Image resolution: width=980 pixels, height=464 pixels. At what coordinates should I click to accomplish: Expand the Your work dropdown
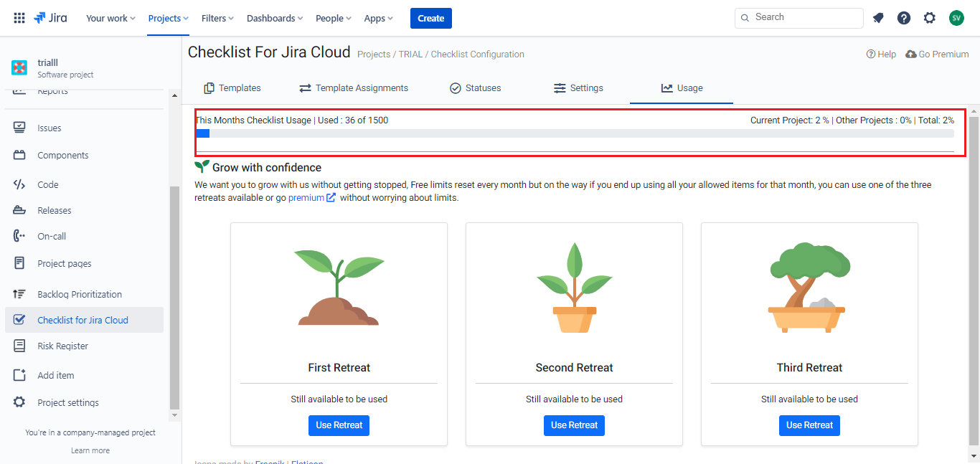pyautogui.click(x=110, y=18)
